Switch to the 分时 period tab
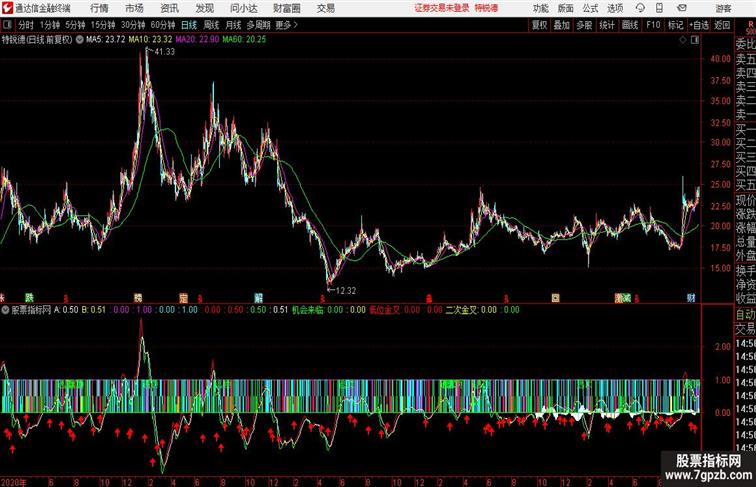 pos(26,25)
